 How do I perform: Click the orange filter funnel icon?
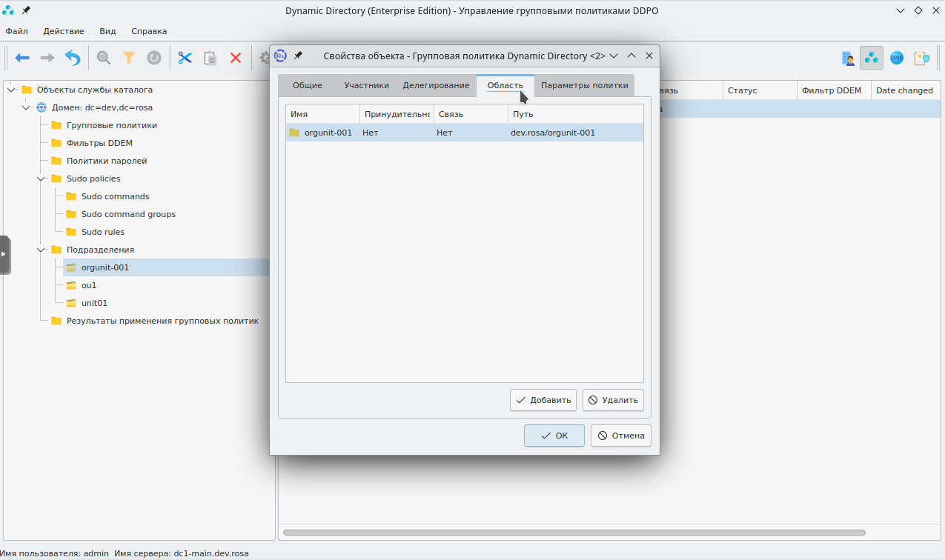[x=129, y=58]
